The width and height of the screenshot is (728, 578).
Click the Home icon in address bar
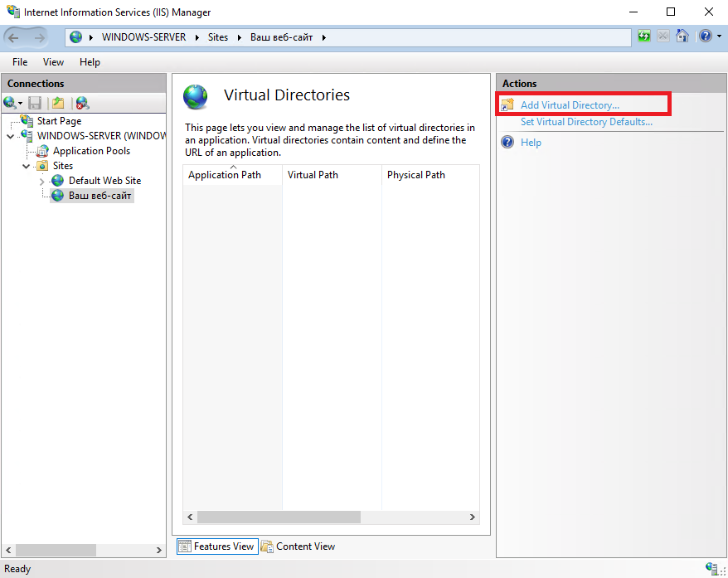pos(682,36)
